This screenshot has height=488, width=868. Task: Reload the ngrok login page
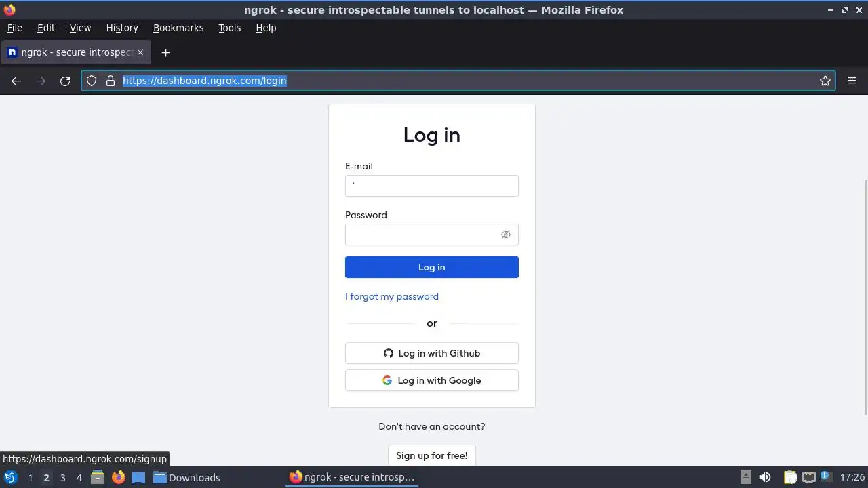pos(65,81)
